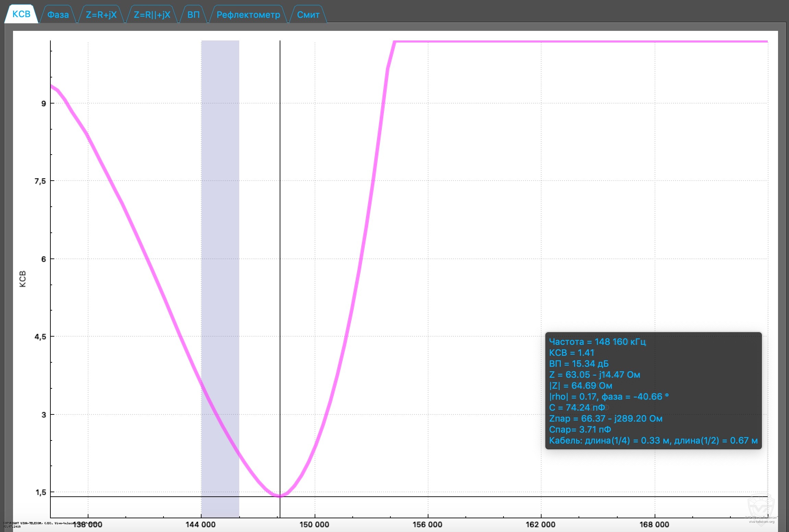Click the 150 000 frequency axis label
The image size is (789, 532).
pyautogui.click(x=314, y=524)
